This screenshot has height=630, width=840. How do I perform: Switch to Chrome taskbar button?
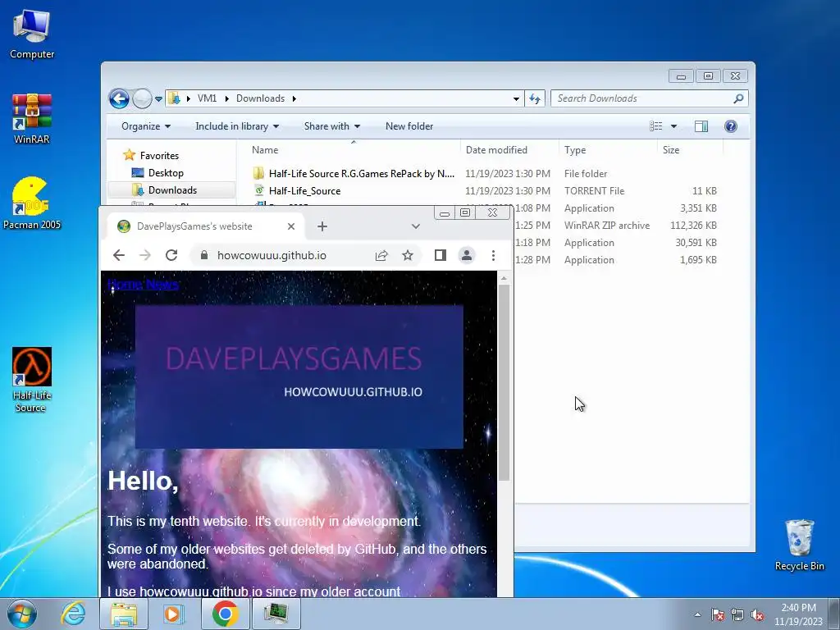point(225,614)
